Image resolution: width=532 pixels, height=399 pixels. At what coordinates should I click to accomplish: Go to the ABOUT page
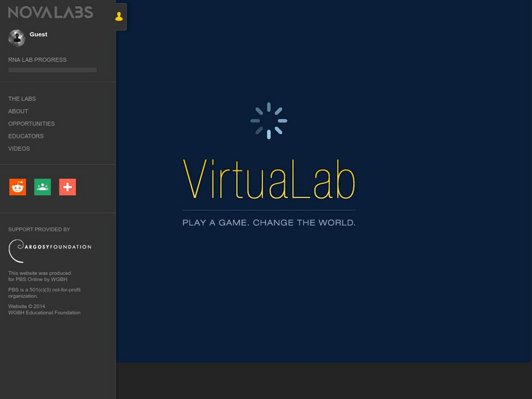[18, 111]
